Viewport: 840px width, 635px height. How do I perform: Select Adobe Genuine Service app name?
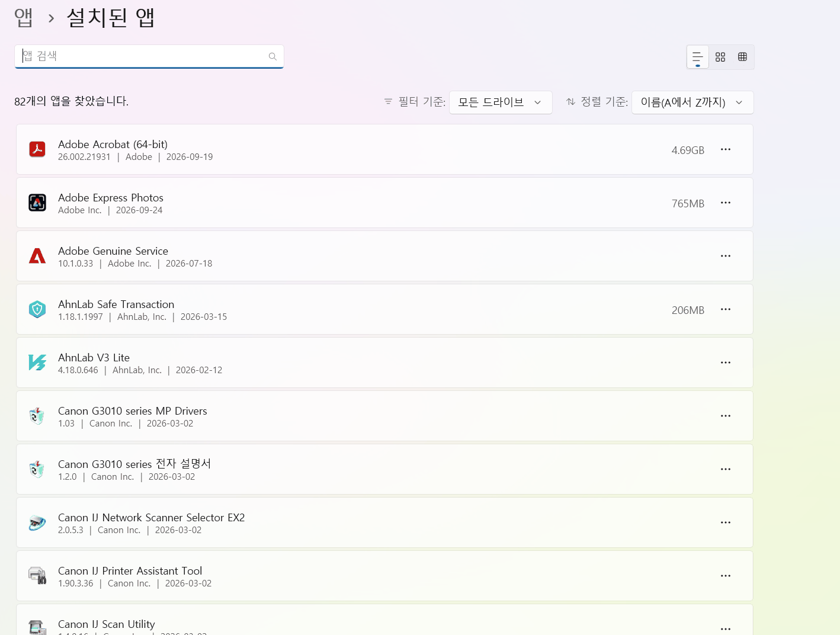(113, 251)
